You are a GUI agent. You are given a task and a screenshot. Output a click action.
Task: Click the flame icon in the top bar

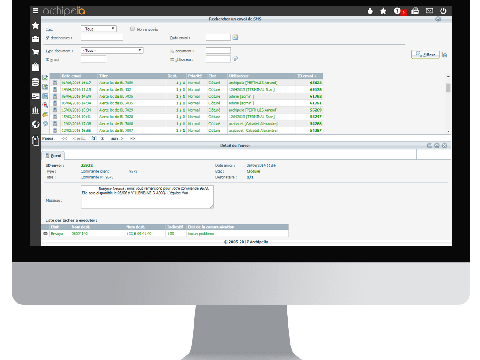(370, 11)
